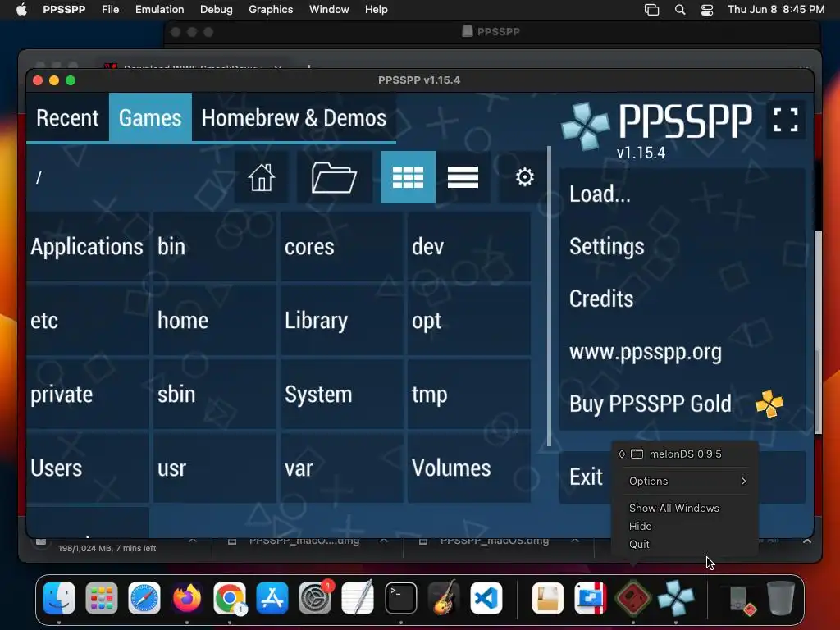Viewport: 840px width, 630px height.
Task: Launch Safari from the dock
Action: [x=144, y=597]
